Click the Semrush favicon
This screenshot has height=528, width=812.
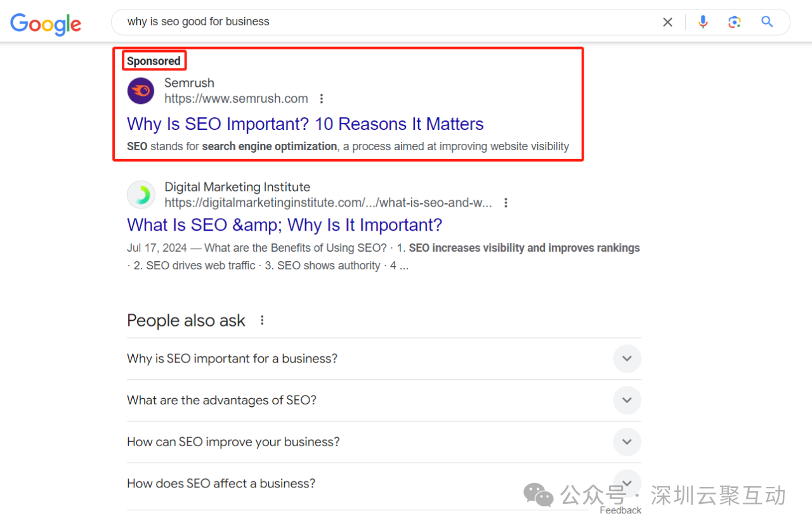(x=141, y=91)
